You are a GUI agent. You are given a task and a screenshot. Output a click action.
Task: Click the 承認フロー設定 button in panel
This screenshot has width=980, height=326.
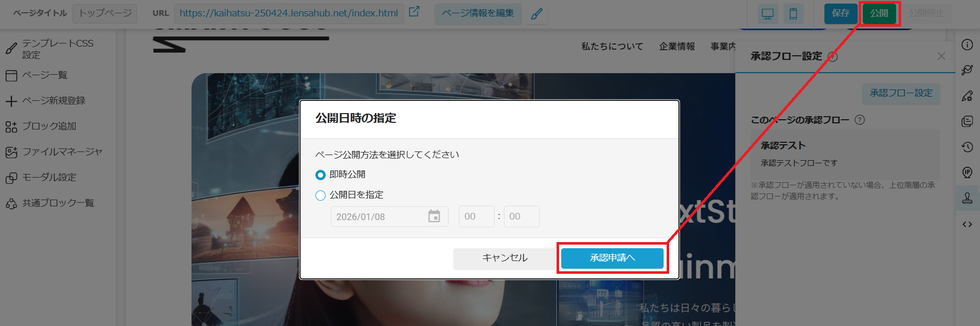[x=901, y=94]
